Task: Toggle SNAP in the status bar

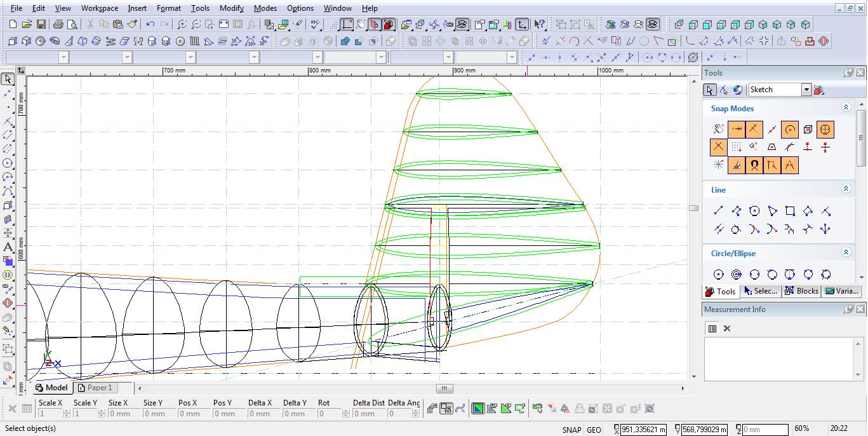Action: 571,430
